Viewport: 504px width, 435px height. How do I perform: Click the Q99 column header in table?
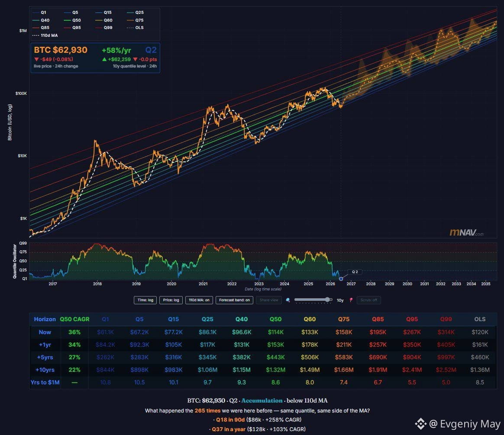(446, 319)
